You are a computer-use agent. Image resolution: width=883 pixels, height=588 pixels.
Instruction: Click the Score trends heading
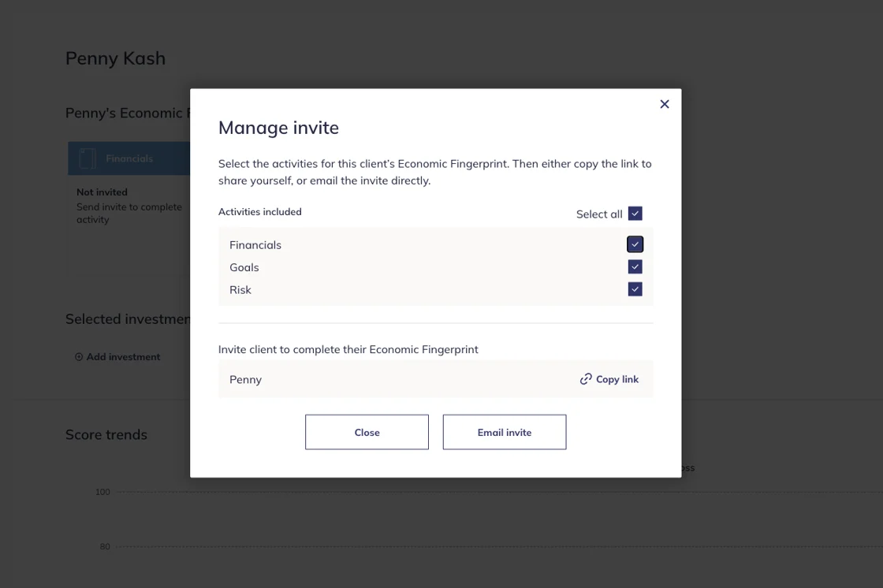106,435
